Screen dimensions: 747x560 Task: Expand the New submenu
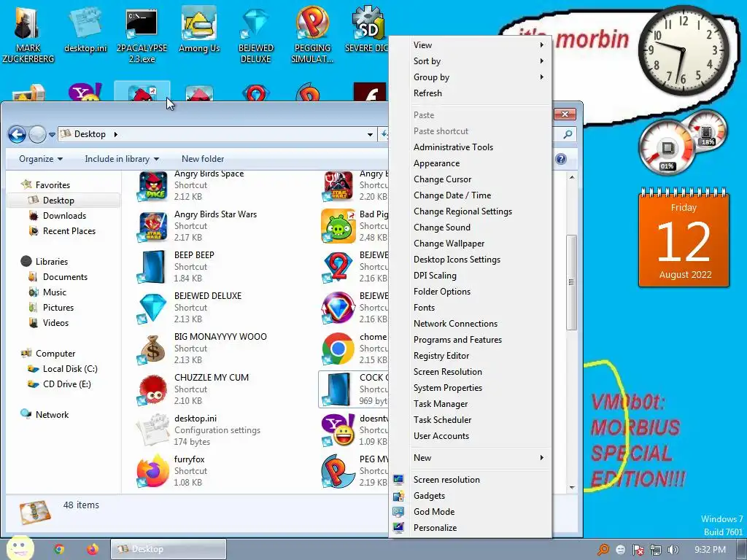[471, 458]
